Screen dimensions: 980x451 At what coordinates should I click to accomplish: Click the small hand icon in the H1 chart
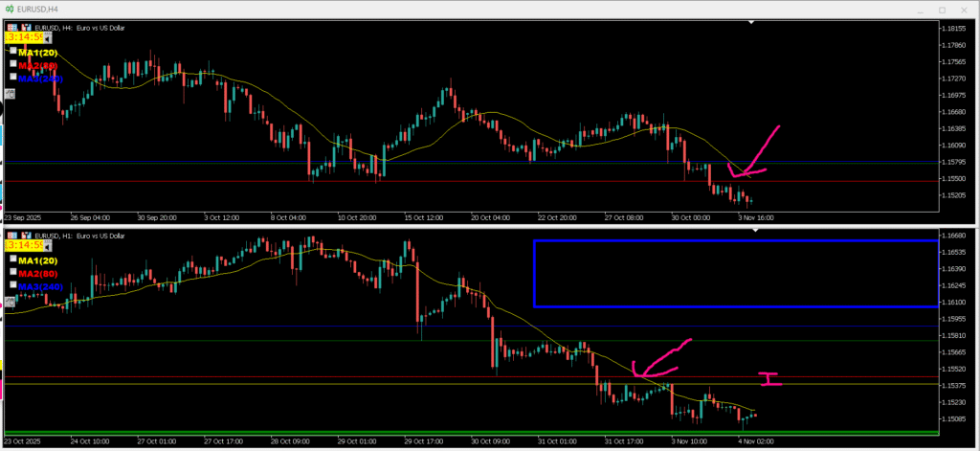(10, 301)
